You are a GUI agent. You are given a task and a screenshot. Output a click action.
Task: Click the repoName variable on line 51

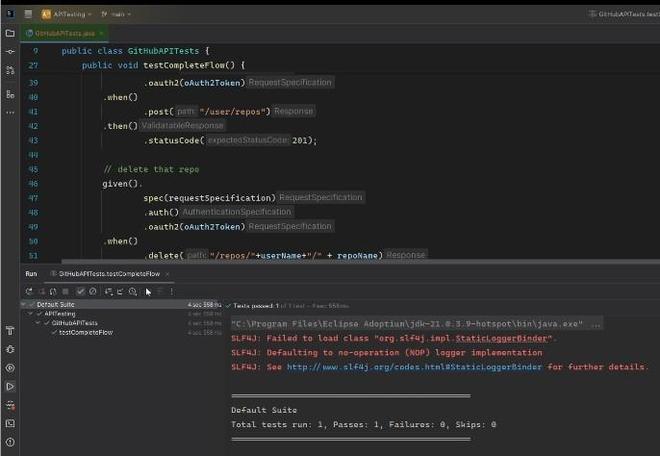point(357,256)
